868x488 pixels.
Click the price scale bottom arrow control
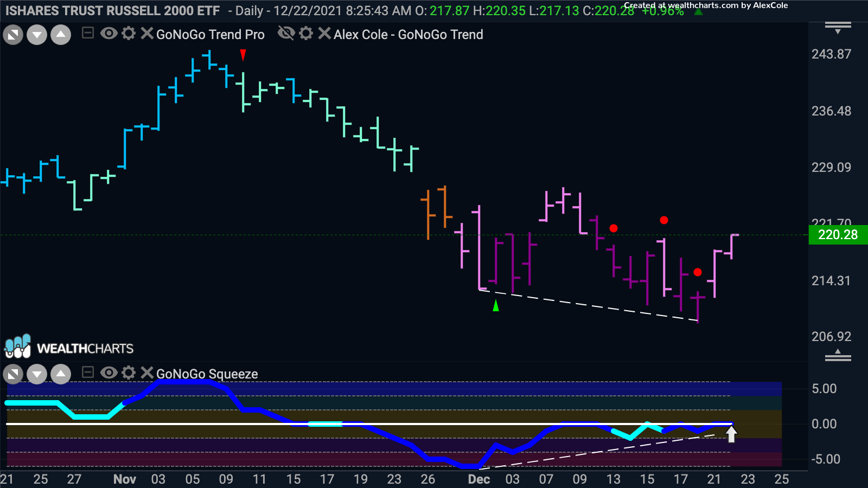pos(838,355)
